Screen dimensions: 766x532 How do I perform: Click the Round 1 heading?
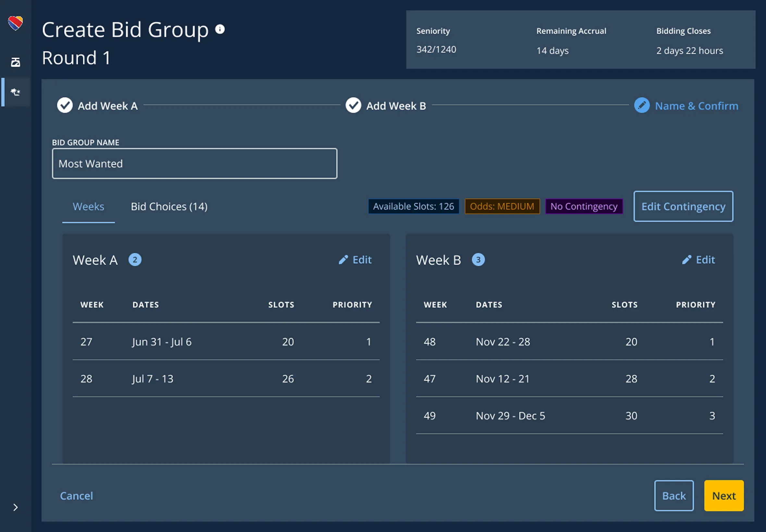coord(76,58)
